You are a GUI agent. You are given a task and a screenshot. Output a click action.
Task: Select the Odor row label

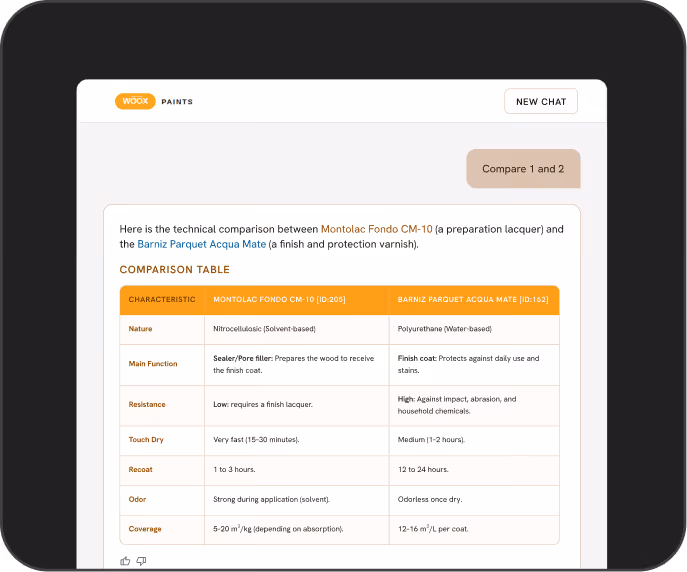click(137, 499)
